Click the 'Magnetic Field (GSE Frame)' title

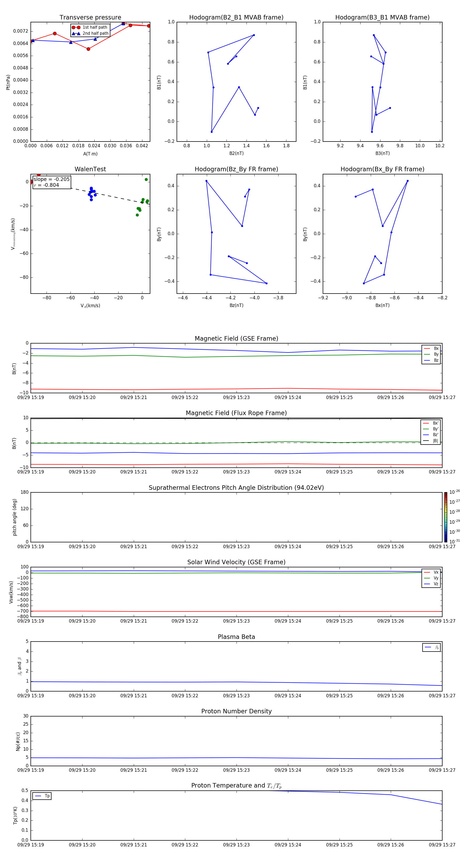(x=236, y=339)
